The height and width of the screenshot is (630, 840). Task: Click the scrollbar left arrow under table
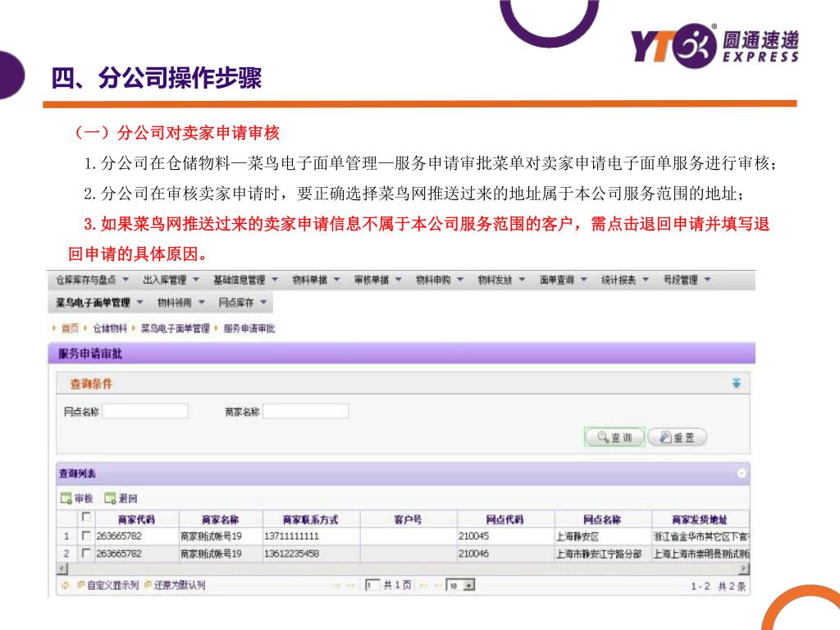[x=62, y=568]
